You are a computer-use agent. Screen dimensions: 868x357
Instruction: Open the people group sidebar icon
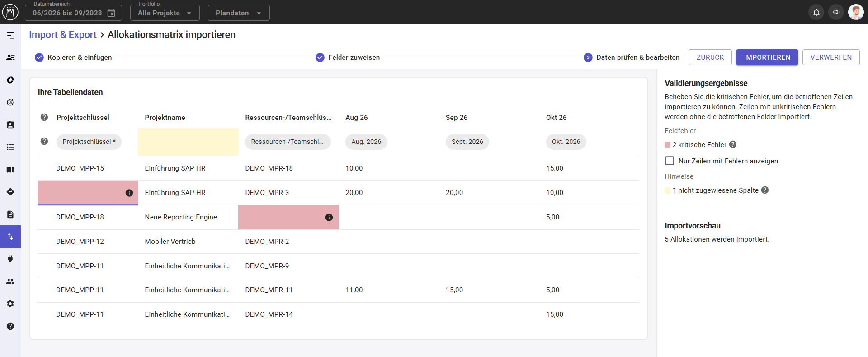(10, 281)
